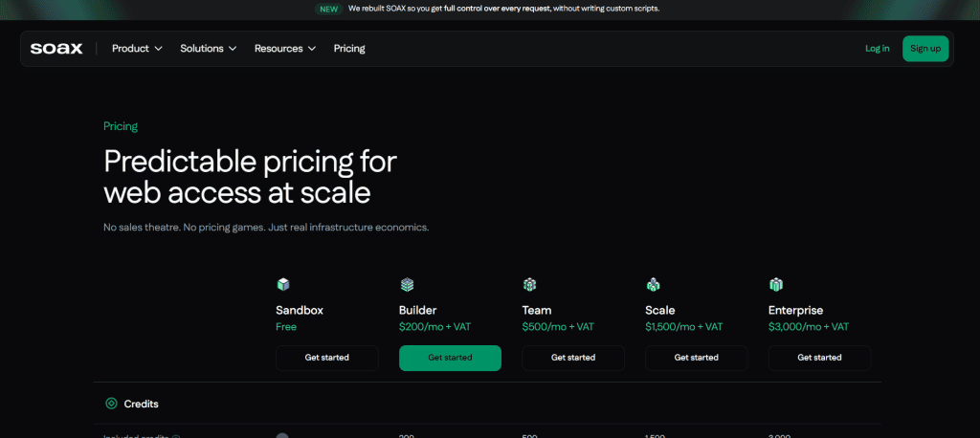Click the Enterprise plan icon
The width and height of the screenshot is (980, 438).
(x=775, y=285)
